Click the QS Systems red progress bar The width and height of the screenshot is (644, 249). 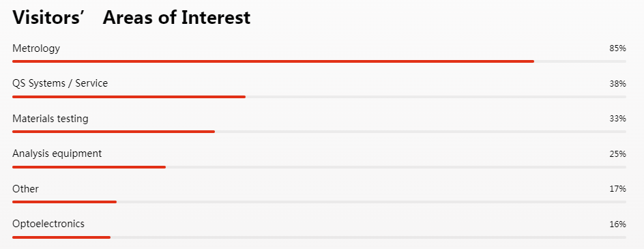tap(129, 97)
